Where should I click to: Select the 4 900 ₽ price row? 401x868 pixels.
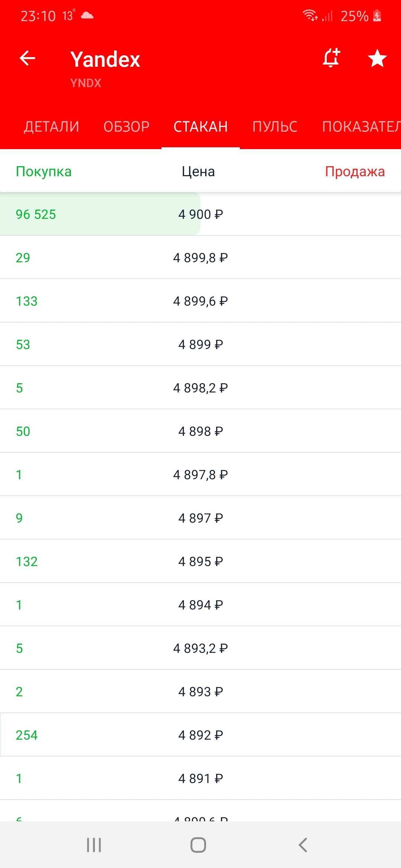point(200,214)
